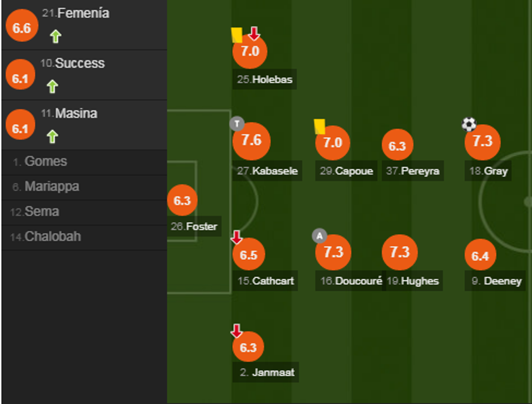Screen dimensions: 532x404
Task: Click the red substitution arrow on Holebas
Action: (254, 34)
